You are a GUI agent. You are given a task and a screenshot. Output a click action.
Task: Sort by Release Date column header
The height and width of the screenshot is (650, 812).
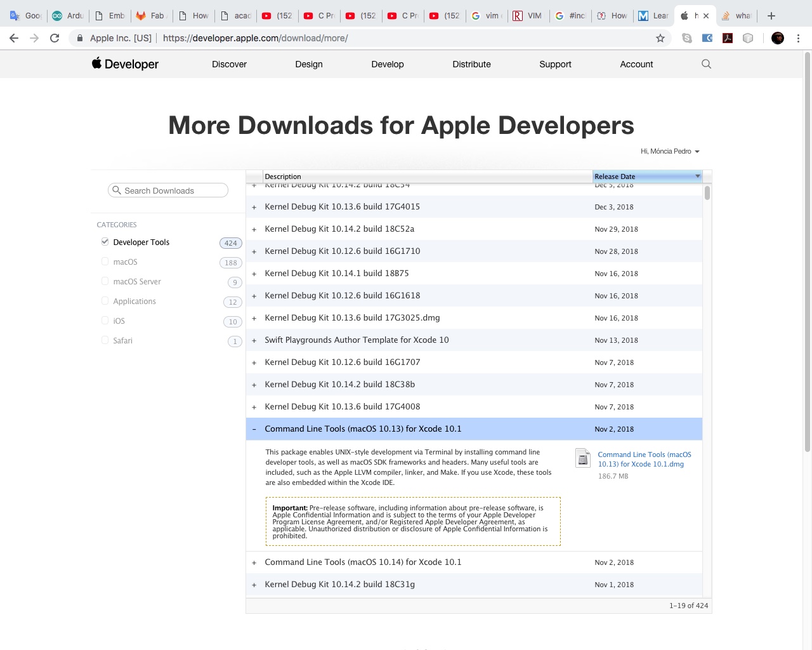point(647,176)
